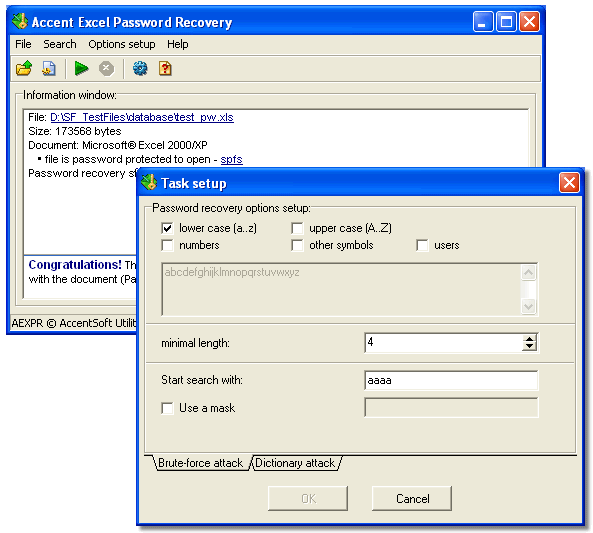Open the test_pw.xls file path link
The width and height of the screenshot is (593, 533).
click(x=142, y=117)
